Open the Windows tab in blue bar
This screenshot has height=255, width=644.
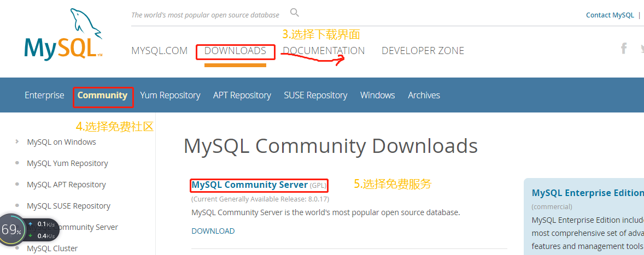click(x=377, y=95)
